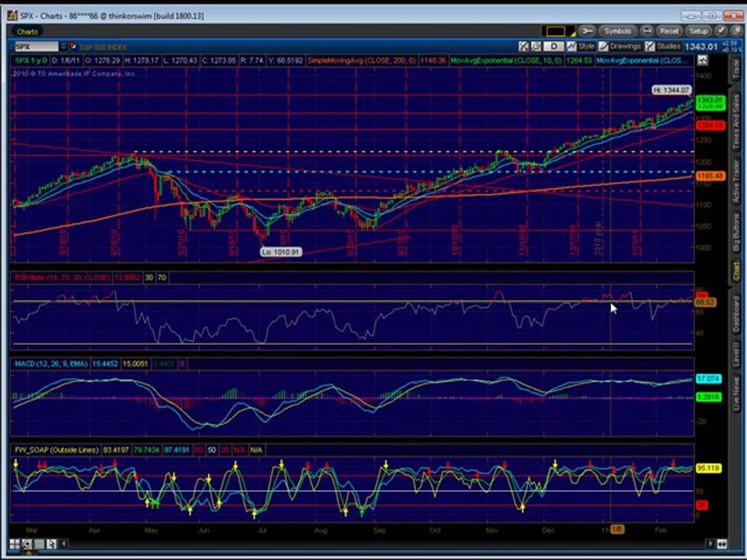The width and height of the screenshot is (747, 560).
Task: Click the last price 1343.01 in header
Action: (x=701, y=47)
